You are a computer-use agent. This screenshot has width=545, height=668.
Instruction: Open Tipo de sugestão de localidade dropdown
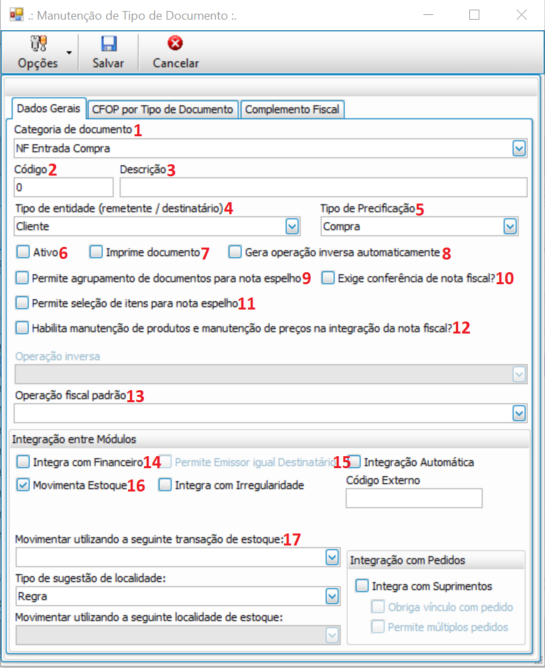[332, 596]
